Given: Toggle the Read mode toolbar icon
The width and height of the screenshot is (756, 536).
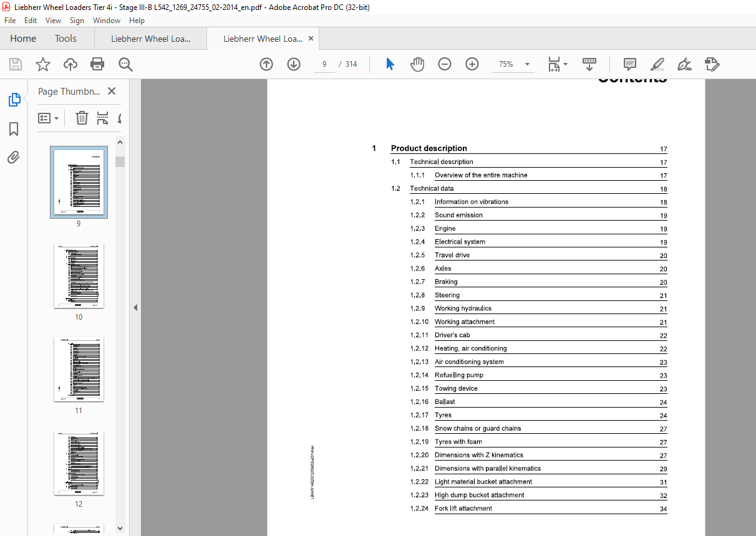Looking at the screenshot, I should pyautogui.click(x=589, y=64).
